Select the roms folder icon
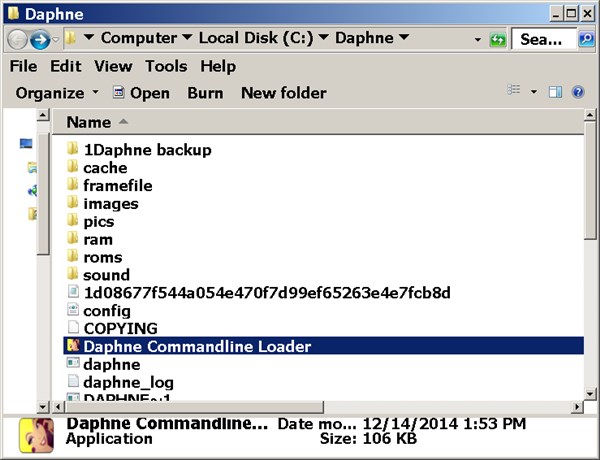 [x=72, y=257]
